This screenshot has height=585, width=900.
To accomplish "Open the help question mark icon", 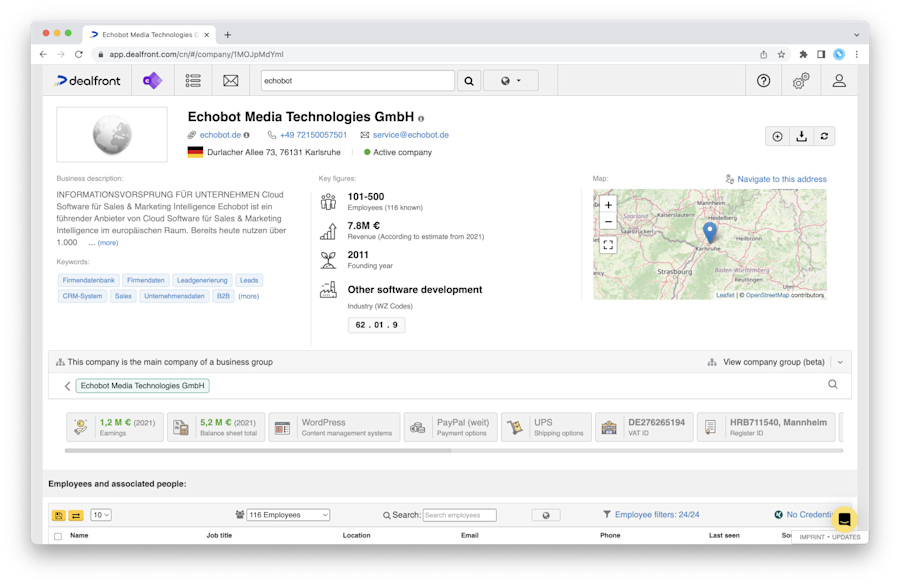I will coord(763,80).
